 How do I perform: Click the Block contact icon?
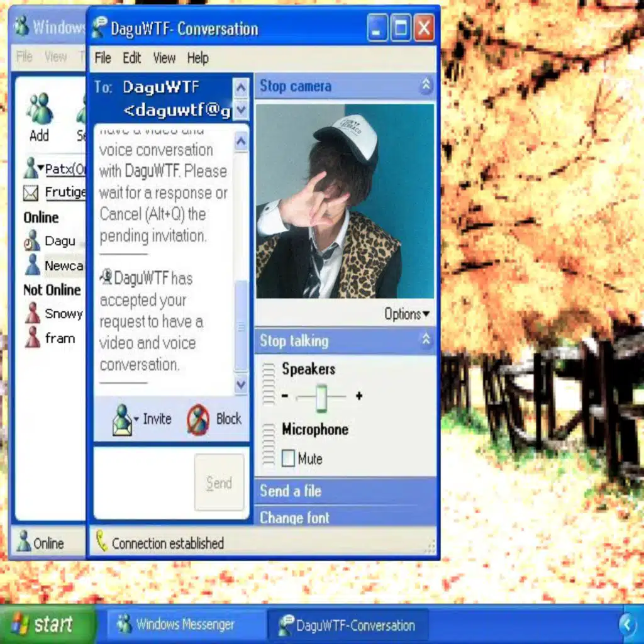198,419
